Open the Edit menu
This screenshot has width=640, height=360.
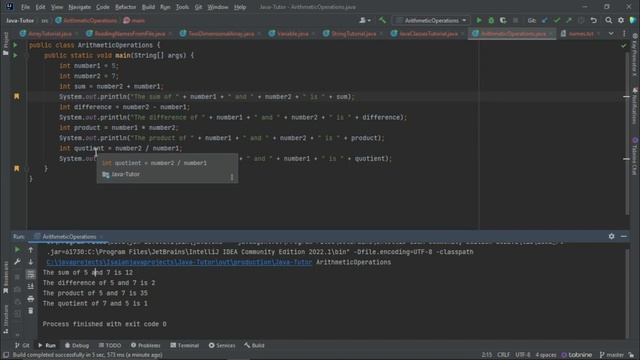click(x=40, y=7)
